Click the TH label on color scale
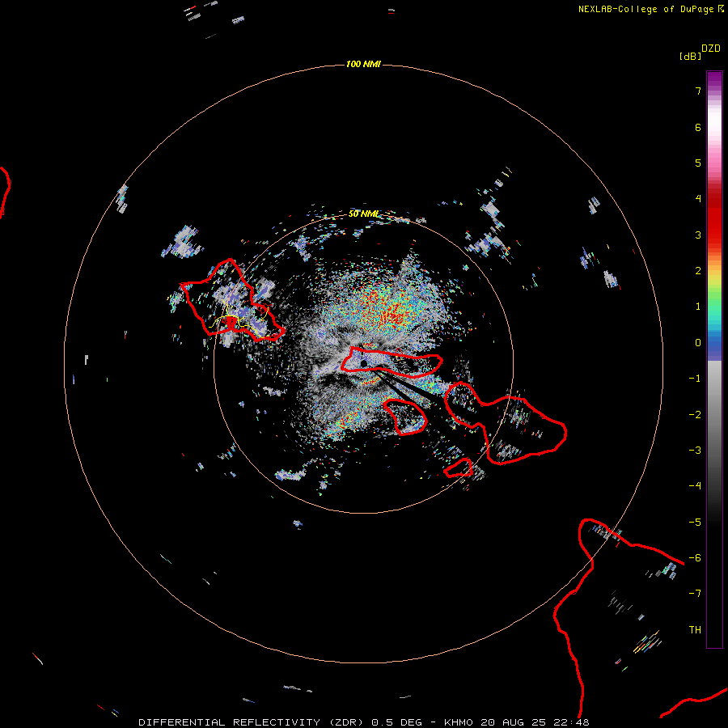Viewport: 728px width, 728px height. (695, 629)
